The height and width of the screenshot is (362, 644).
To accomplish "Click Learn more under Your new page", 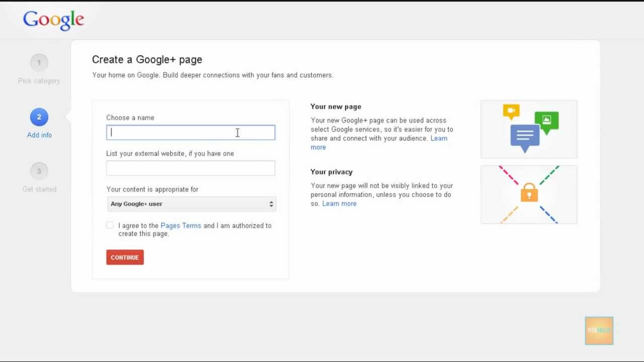I will (439, 138).
